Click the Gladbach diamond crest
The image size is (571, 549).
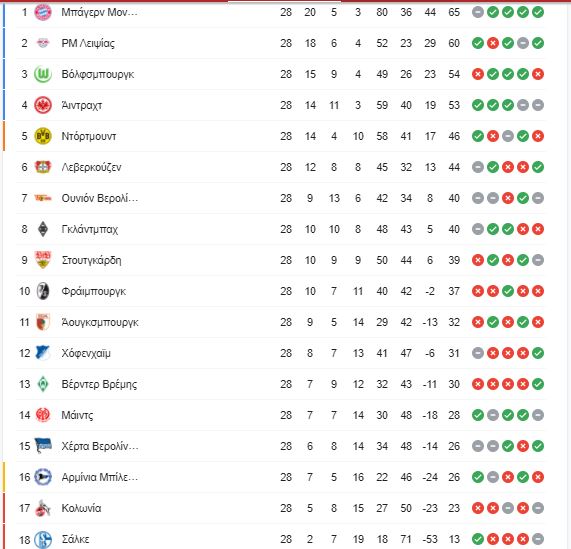pyautogui.click(x=43, y=229)
